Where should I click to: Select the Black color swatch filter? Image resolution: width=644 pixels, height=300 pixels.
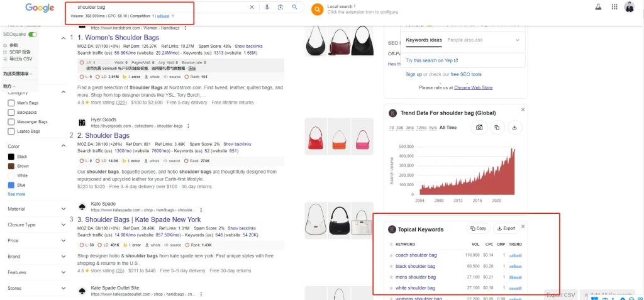[11, 157]
